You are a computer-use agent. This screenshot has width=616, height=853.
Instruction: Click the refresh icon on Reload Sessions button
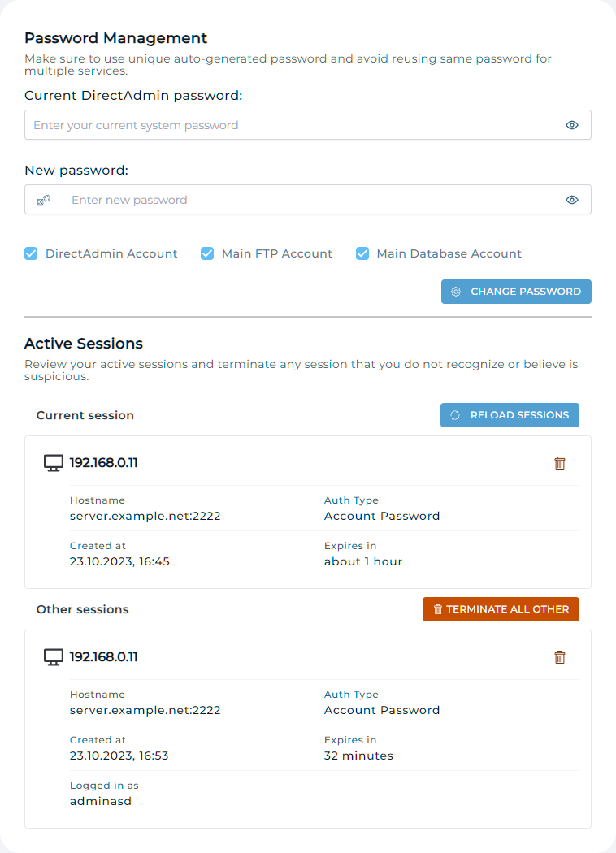(x=456, y=415)
